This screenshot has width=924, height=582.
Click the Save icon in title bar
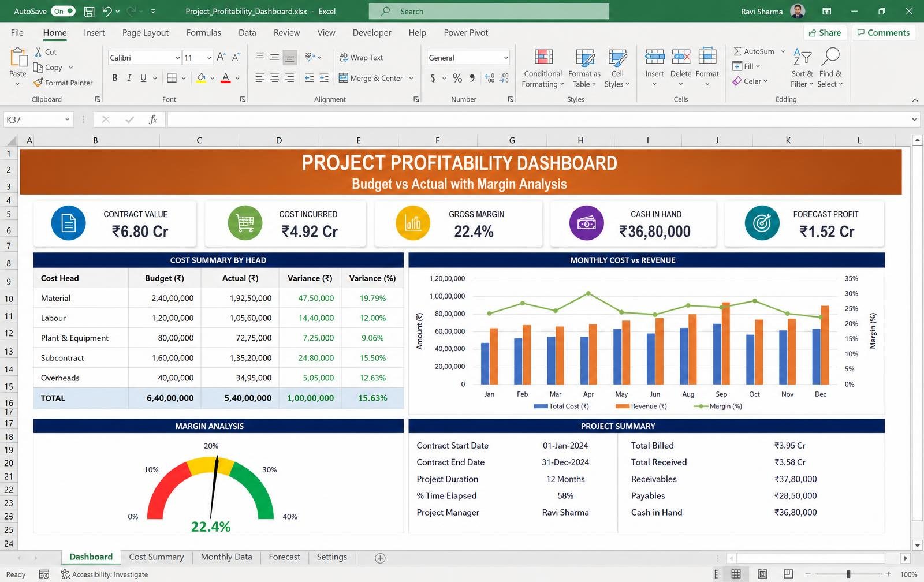pos(89,11)
